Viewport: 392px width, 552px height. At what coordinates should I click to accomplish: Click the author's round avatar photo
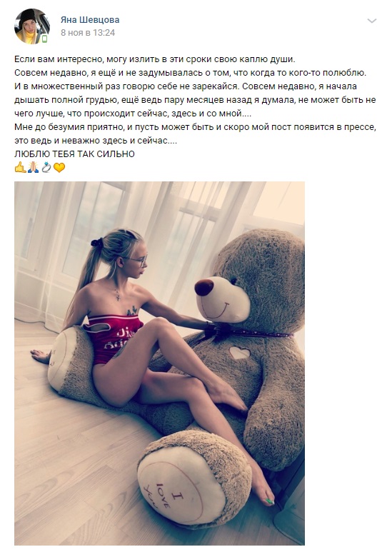pyautogui.click(x=32, y=26)
